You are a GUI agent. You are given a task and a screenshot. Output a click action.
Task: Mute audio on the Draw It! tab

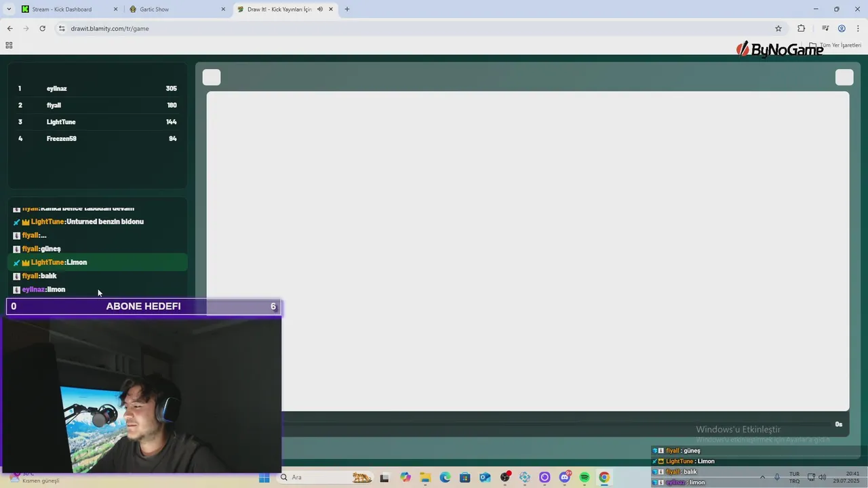319,9
